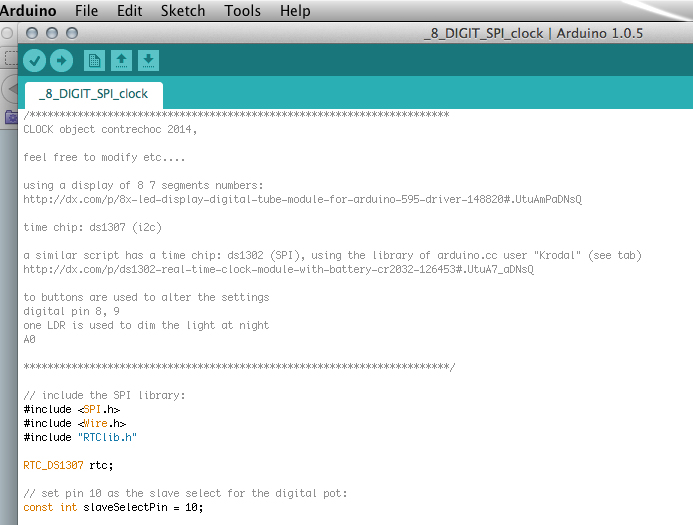Open the Help menu
The height and width of the screenshot is (525, 693).
click(295, 11)
